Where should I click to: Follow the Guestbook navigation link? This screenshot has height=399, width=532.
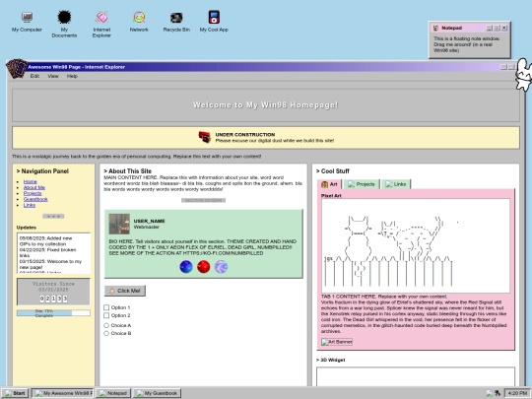[35, 199]
